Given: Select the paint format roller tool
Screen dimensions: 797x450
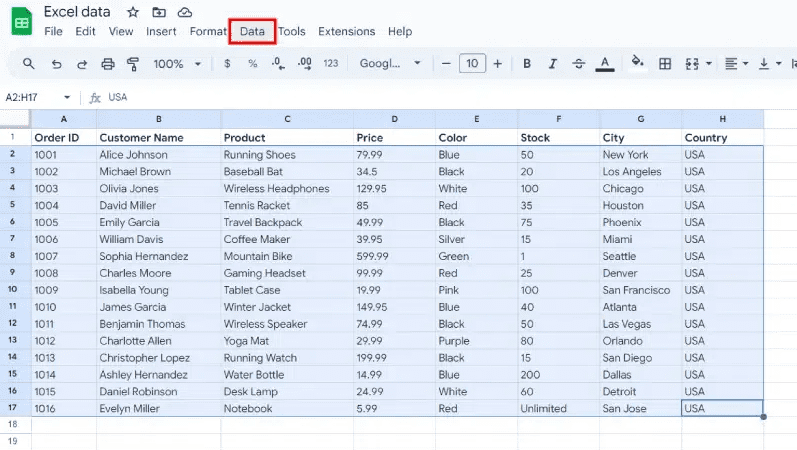Looking at the screenshot, I should (x=133, y=64).
